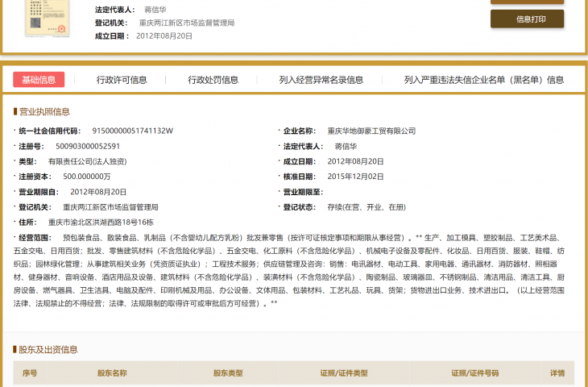Click the 营业期限自 date 2012年08月20日
The height and width of the screenshot is (387, 588).
coord(98,192)
